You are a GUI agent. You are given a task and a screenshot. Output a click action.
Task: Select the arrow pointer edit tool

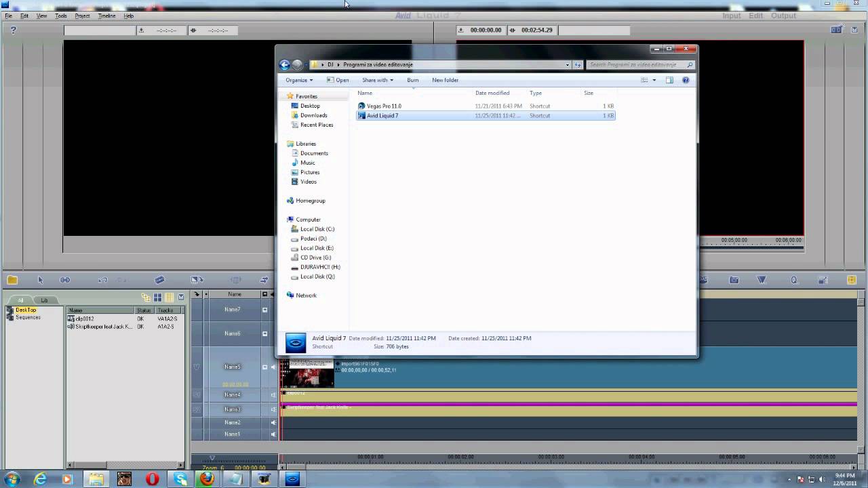click(x=40, y=280)
